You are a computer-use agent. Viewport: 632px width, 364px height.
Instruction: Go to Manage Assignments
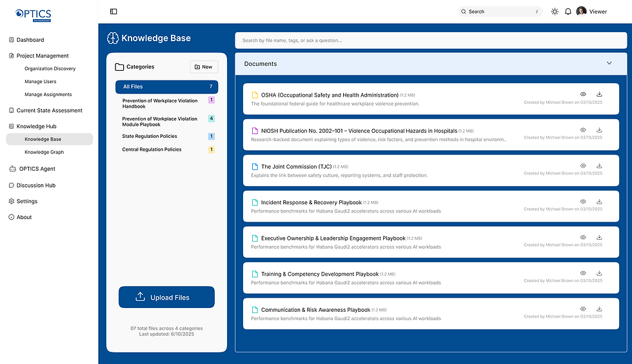(48, 95)
